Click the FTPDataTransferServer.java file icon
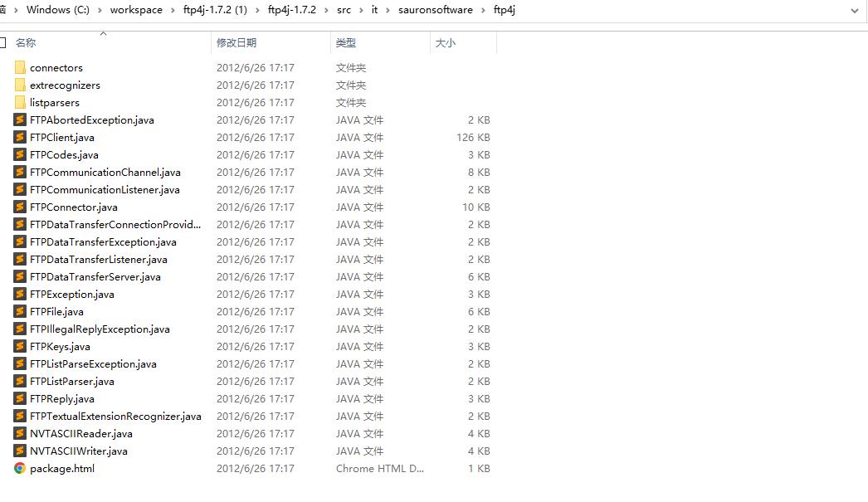 pos(20,277)
